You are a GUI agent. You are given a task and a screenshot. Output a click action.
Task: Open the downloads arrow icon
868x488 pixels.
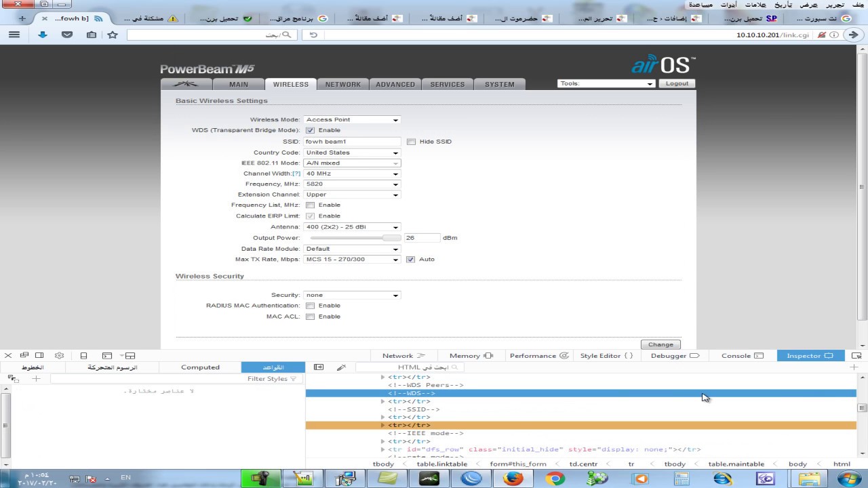(43, 35)
